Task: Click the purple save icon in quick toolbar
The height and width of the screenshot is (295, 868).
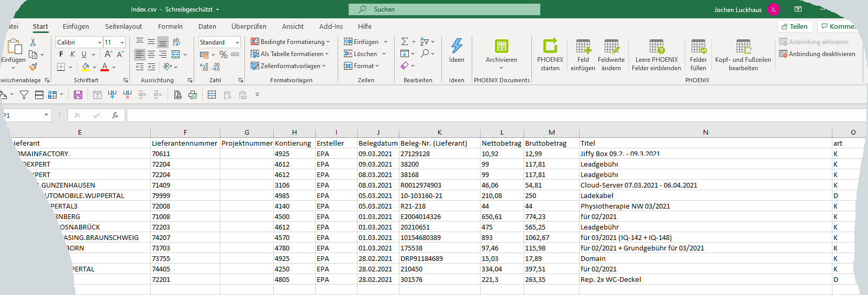Action: pyautogui.click(x=78, y=95)
